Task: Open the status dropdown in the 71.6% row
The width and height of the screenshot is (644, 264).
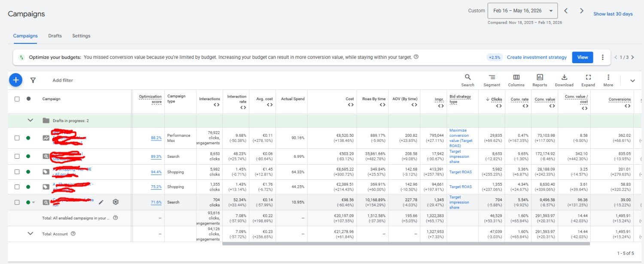Action: (x=33, y=203)
